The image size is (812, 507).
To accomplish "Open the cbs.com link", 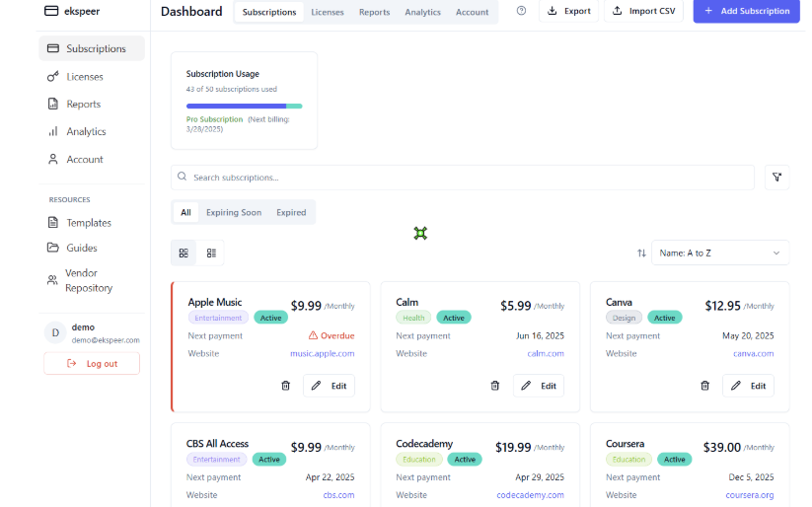I will coord(338,494).
